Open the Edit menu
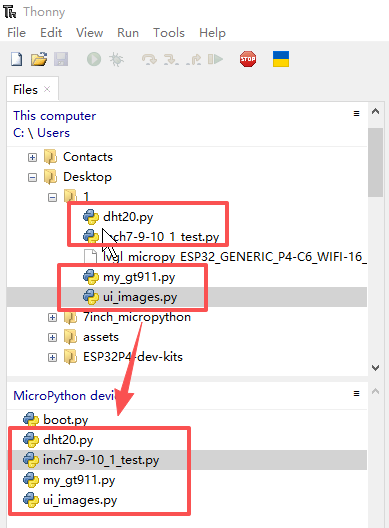Image resolution: width=389 pixels, height=528 pixels. click(51, 33)
